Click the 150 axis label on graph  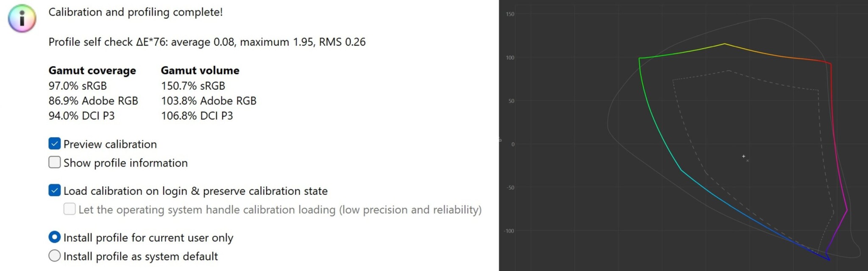coord(510,14)
